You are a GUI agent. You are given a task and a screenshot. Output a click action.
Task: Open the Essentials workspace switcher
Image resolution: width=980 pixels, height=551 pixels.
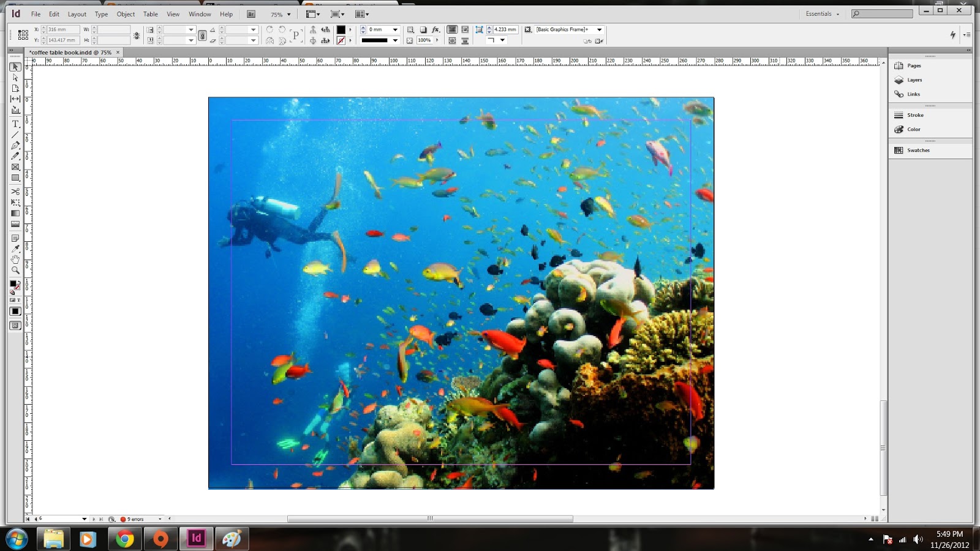(822, 13)
